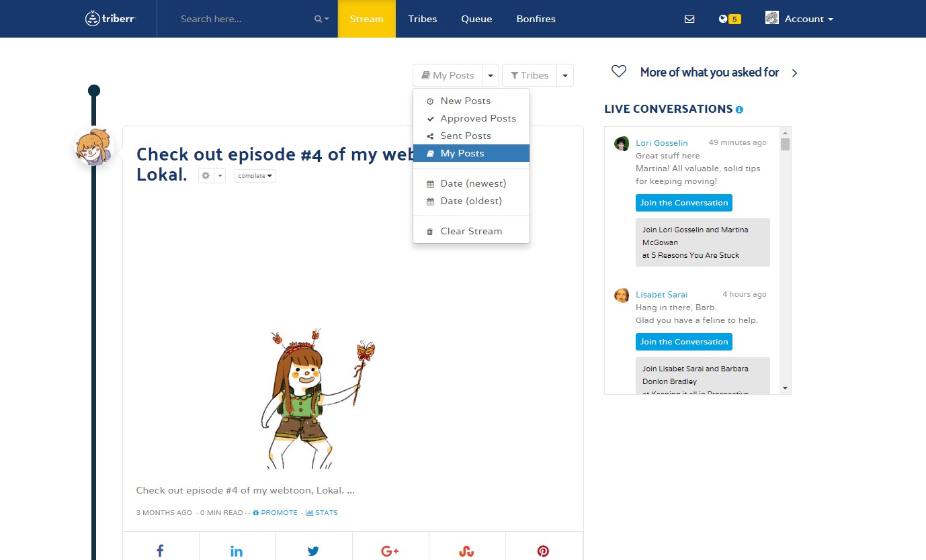Join the conversation with Lori Gosselin
The height and width of the screenshot is (560, 926).
(683, 203)
